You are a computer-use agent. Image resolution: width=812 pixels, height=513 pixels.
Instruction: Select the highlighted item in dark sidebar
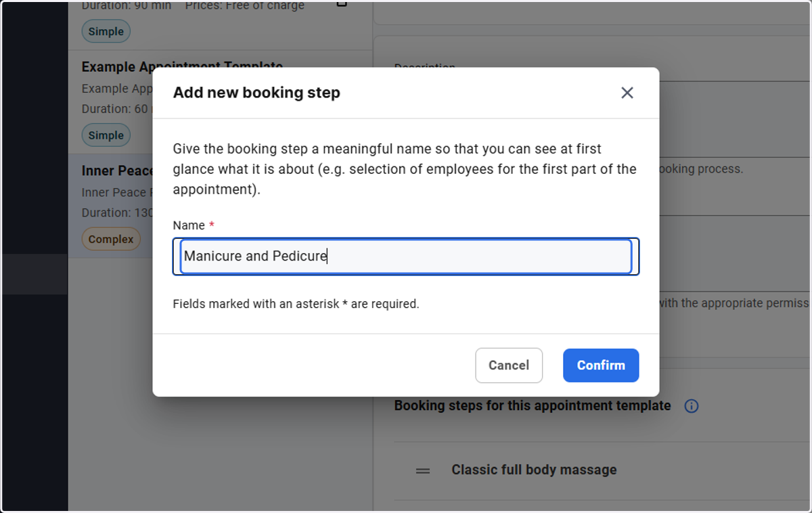(x=35, y=274)
